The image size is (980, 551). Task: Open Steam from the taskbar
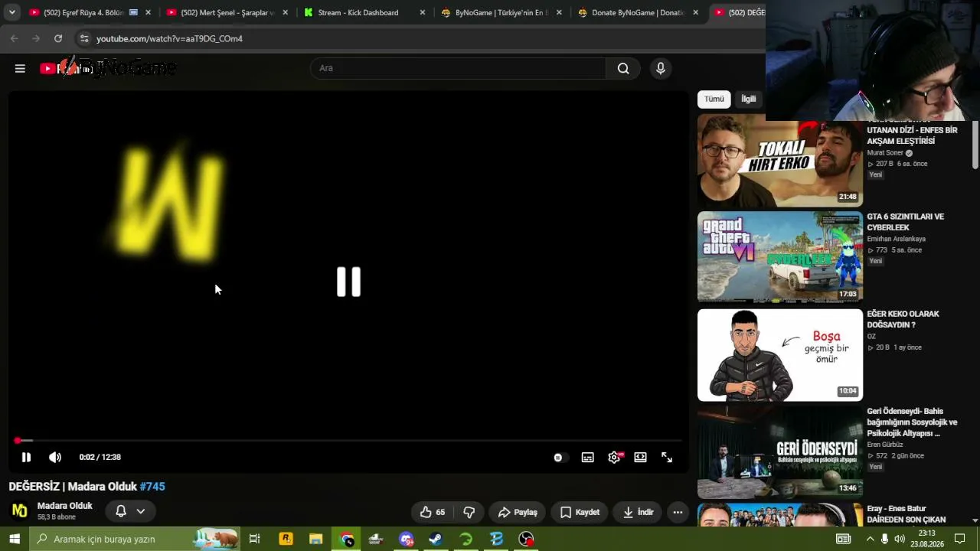pos(436,539)
